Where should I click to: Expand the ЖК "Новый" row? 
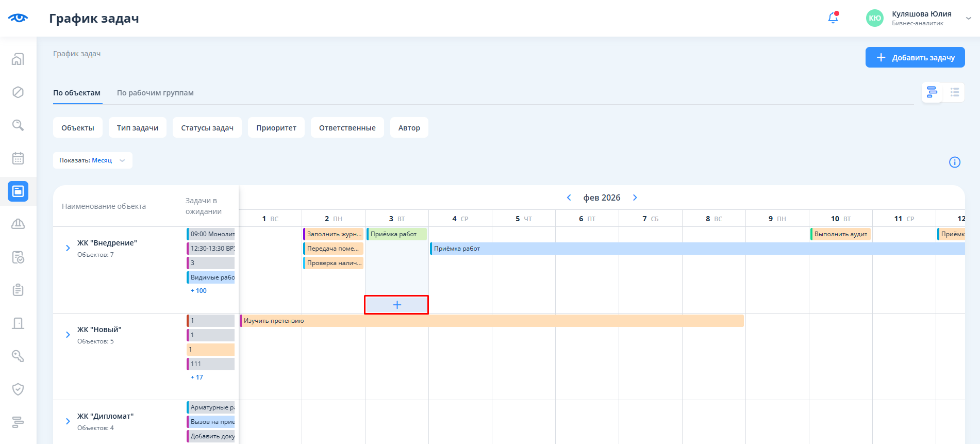point(68,335)
